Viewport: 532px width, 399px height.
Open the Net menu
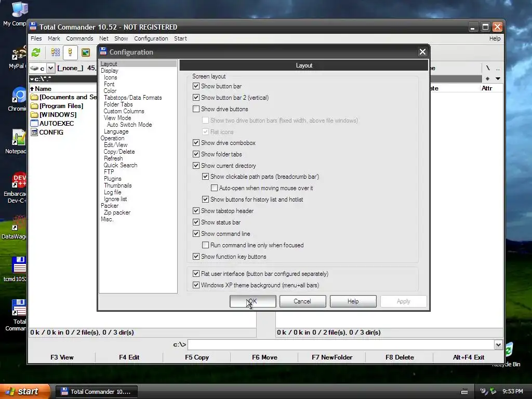click(103, 38)
